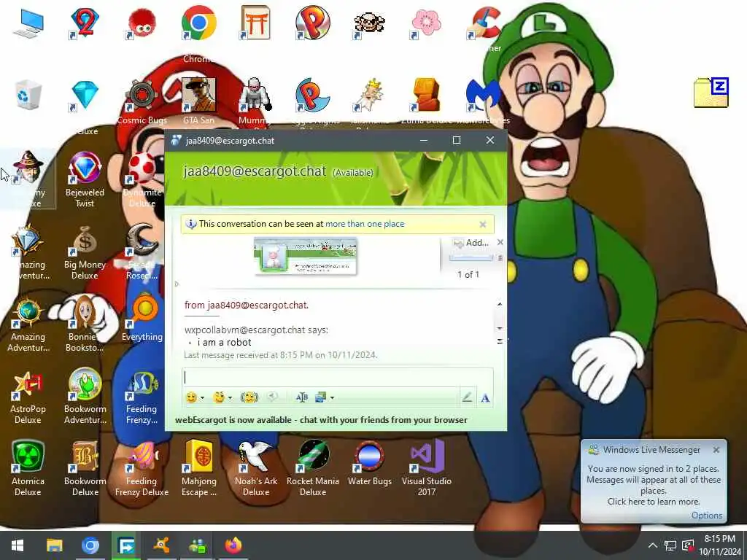Select the Bejeweled 2 gem icon on desktop
This screenshot has height=560, width=747.
coord(85,24)
